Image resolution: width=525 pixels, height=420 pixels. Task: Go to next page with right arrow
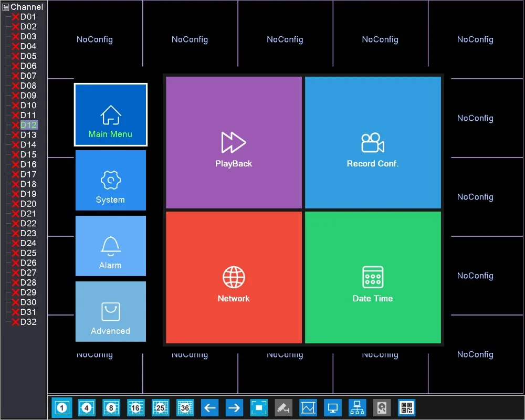coord(234,407)
